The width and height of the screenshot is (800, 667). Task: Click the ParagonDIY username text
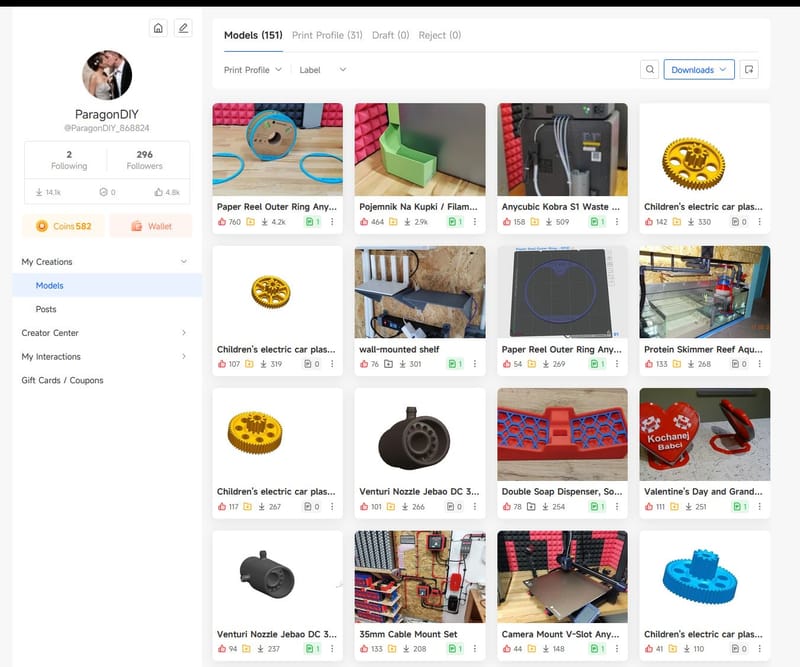pyautogui.click(x=107, y=114)
